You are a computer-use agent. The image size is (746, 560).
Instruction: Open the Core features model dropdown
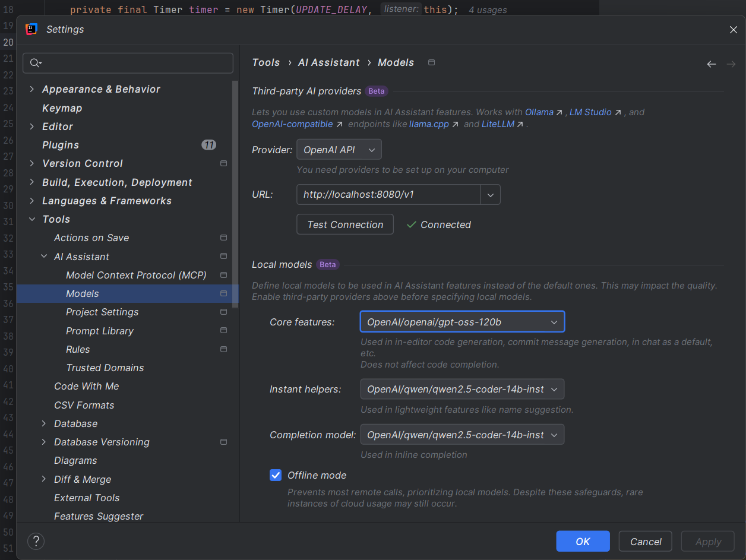[462, 322]
